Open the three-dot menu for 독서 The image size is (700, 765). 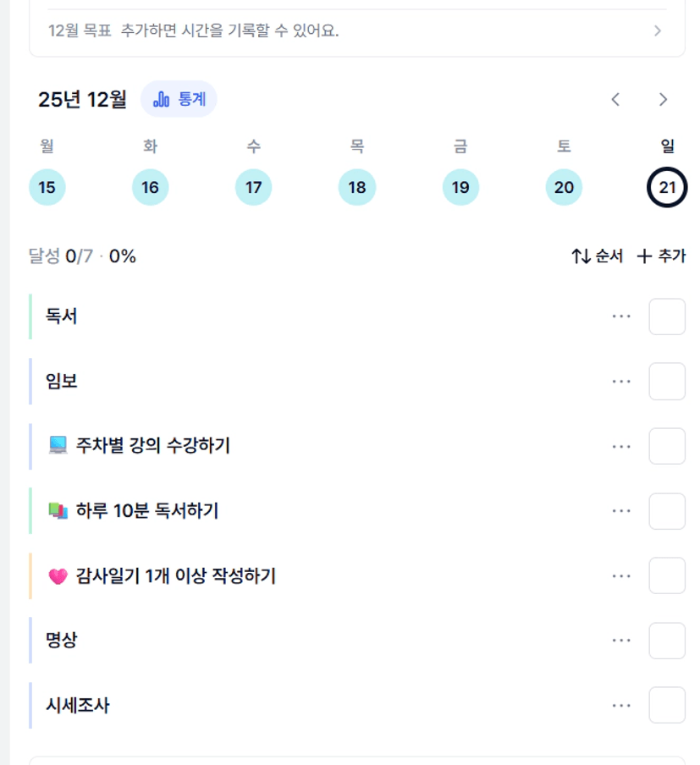tap(621, 316)
